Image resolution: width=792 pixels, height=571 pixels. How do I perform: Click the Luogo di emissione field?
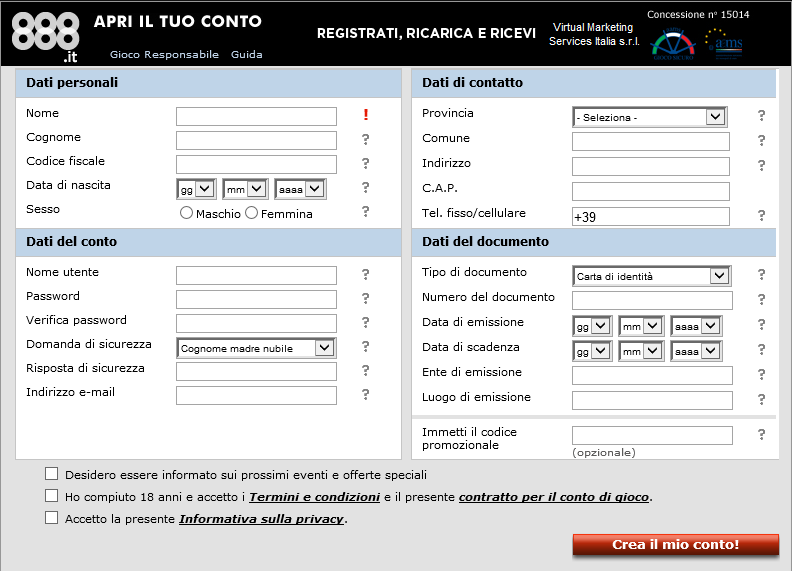point(653,400)
